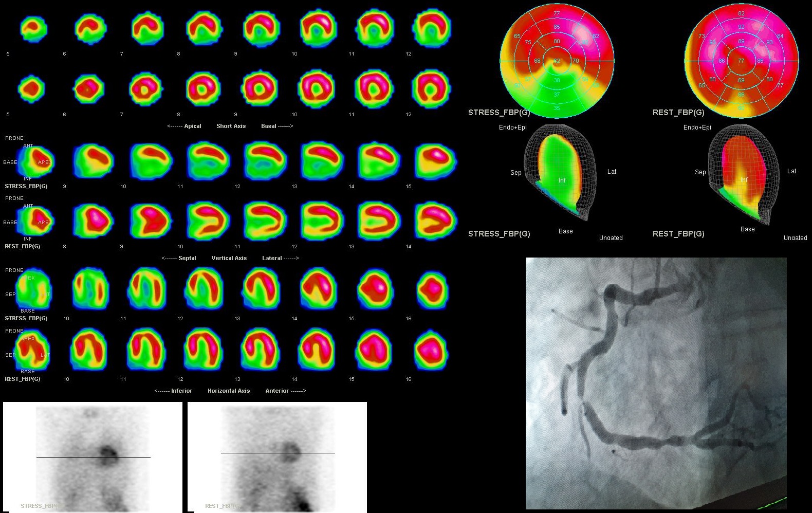Screen dimensions: 812x513
Task: Click 'REST_FBP(G)' label on rest polar map
Action: 678,113
